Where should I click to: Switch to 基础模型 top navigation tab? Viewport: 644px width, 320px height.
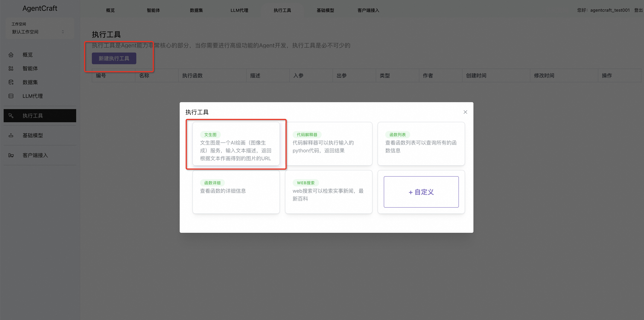click(x=325, y=10)
